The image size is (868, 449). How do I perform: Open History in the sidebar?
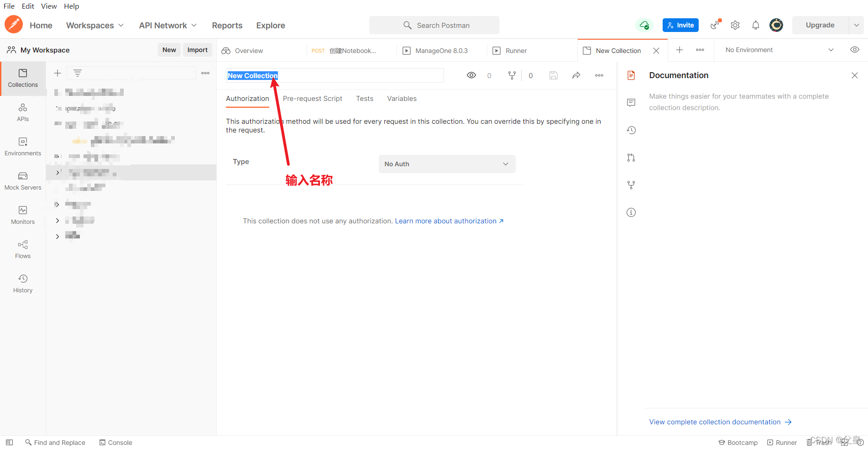coord(23,284)
